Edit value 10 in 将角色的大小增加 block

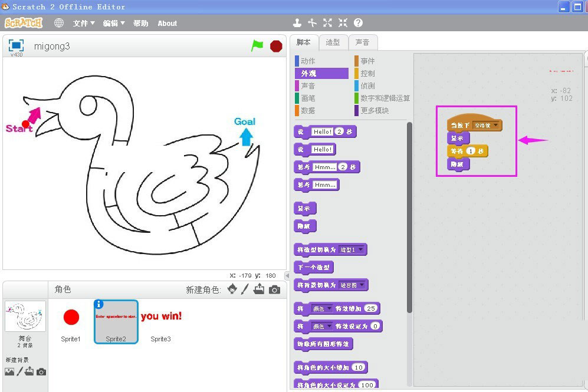(359, 367)
